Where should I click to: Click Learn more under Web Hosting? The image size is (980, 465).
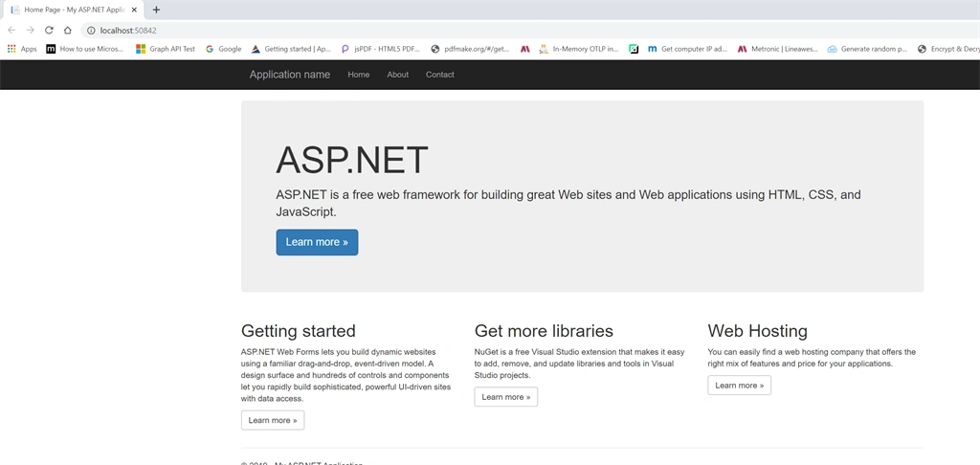(740, 385)
